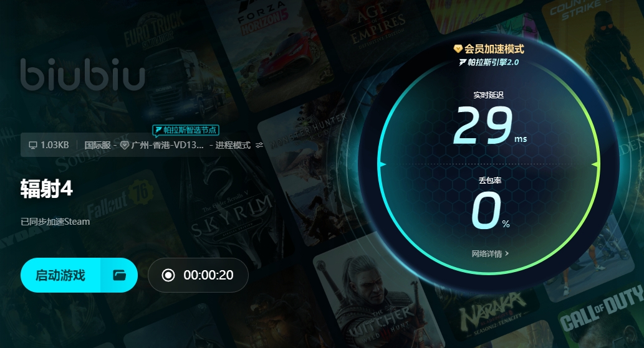The width and height of the screenshot is (644, 348).
Task: Click the monitor icon next to 1.03KB
Action: (x=33, y=145)
